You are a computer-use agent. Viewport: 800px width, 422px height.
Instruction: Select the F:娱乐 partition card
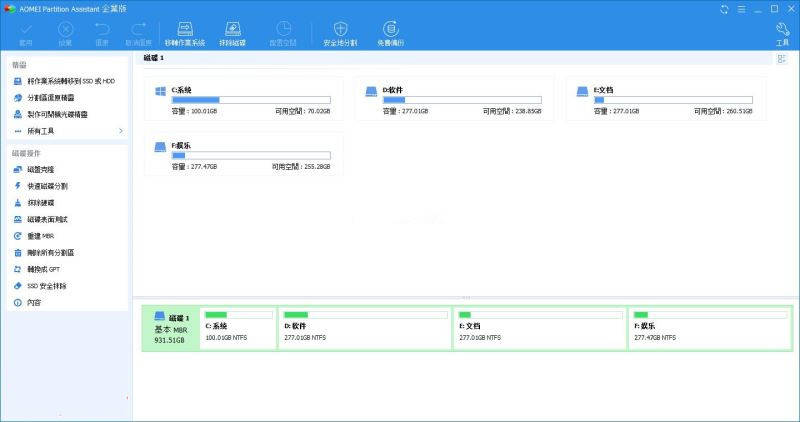click(x=243, y=155)
